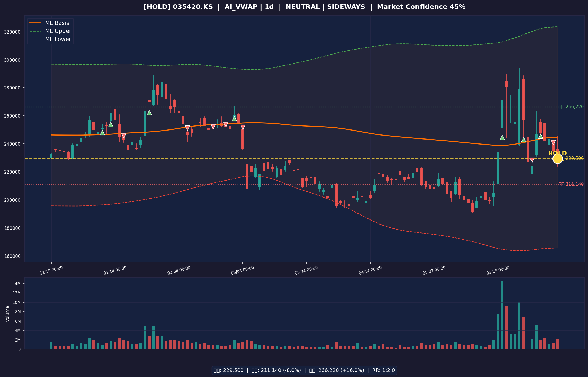Click the 160000 price axis label

tap(13, 256)
